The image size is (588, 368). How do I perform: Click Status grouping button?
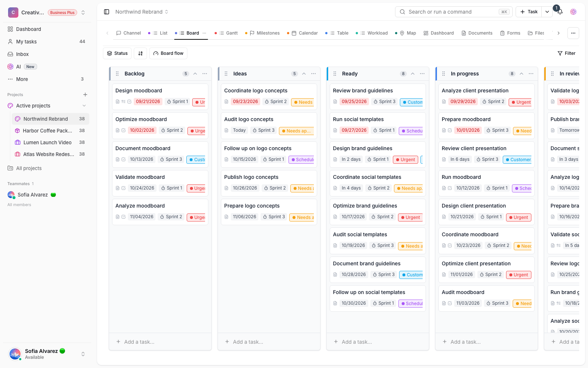click(x=117, y=53)
